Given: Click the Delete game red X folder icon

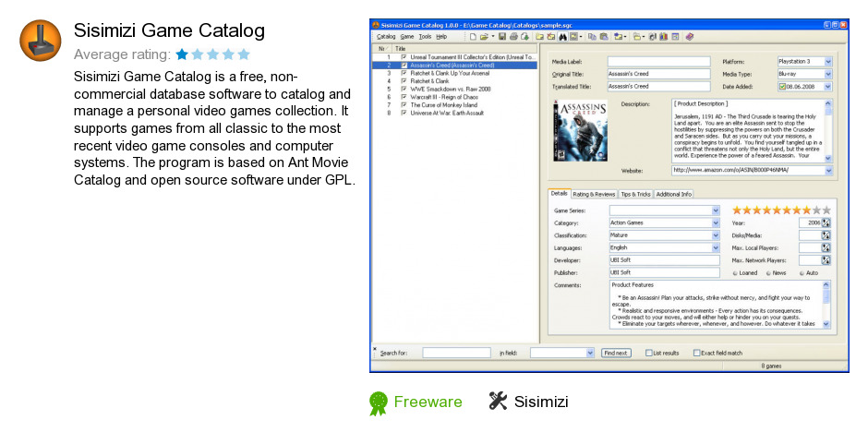Looking at the screenshot, I should click(551, 37).
